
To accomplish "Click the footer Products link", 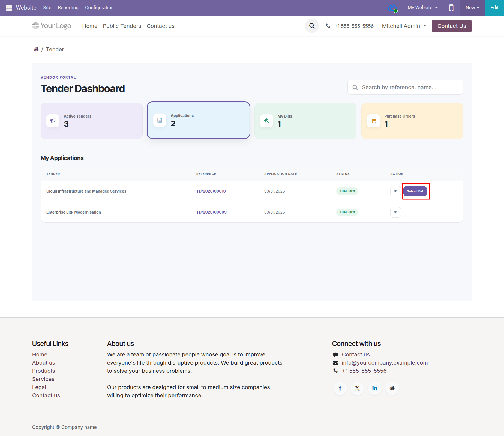I will click(x=44, y=371).
